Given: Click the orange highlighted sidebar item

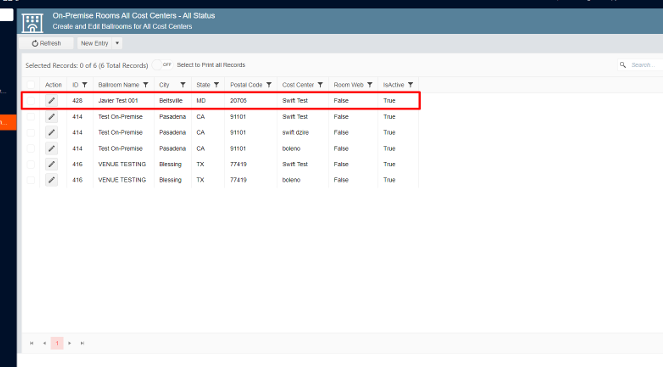Looking at the screenshot, I should point(8,122).
